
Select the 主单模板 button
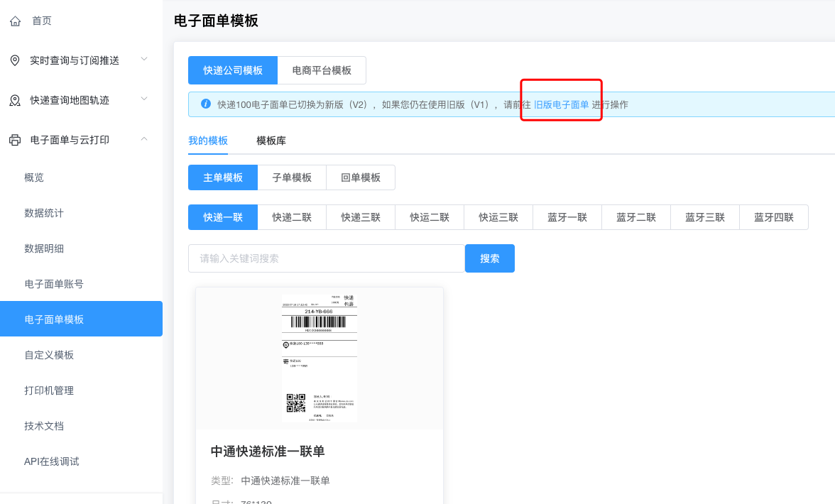coord(223,177)
